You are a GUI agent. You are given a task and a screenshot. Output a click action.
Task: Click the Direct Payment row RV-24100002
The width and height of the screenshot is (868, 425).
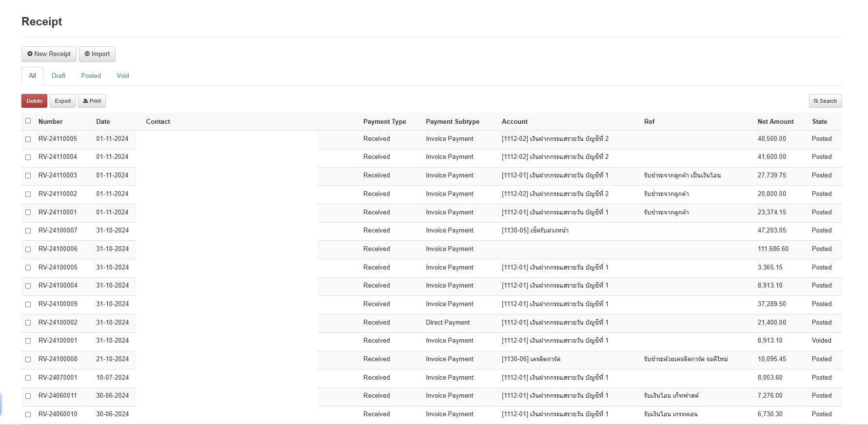[447, 323]
